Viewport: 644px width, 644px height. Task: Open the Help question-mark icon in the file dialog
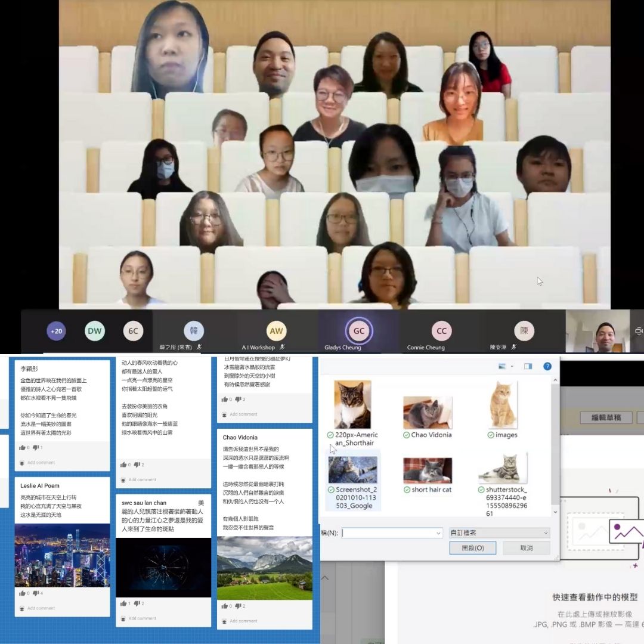[547, 366]
